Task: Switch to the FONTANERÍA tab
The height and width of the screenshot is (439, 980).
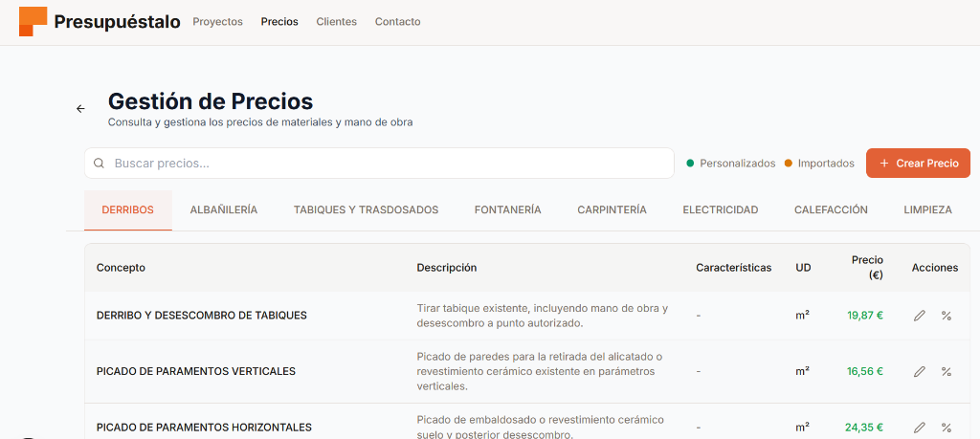Action: 507,209
